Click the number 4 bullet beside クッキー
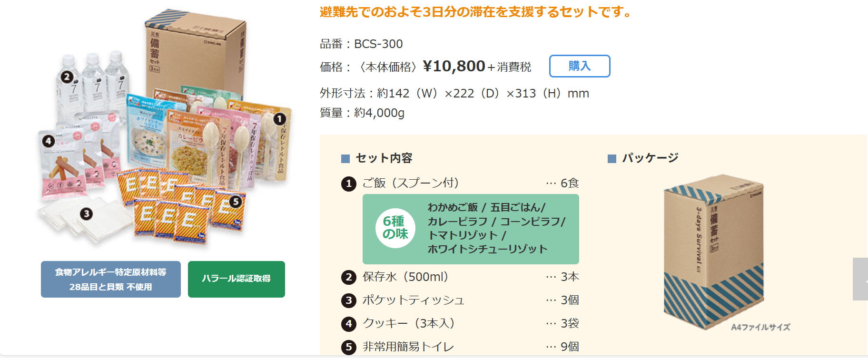Viewport: 868px width, 358px height. (349, 324)
